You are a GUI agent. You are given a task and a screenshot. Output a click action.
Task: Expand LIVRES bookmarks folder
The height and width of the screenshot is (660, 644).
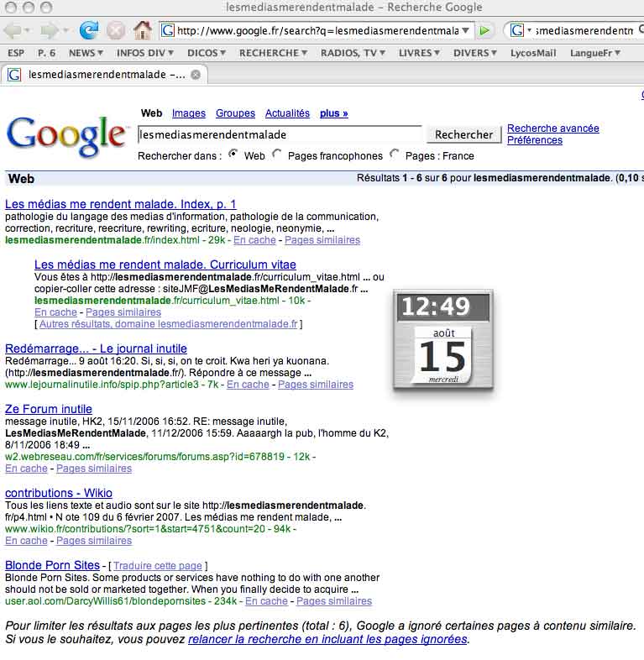pos(419,53)
